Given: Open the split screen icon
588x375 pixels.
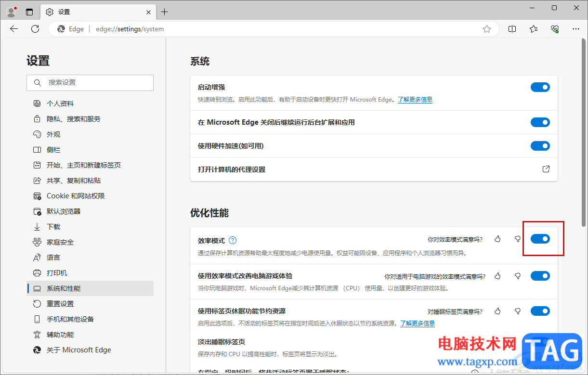Looking at the screenshot, I should [512, 29].
